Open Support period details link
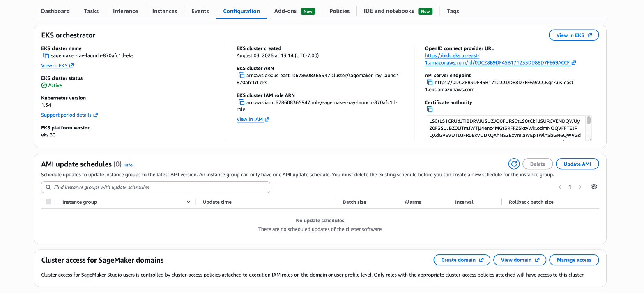This screenshot has width=644, height=293. [x=69, y=115]
